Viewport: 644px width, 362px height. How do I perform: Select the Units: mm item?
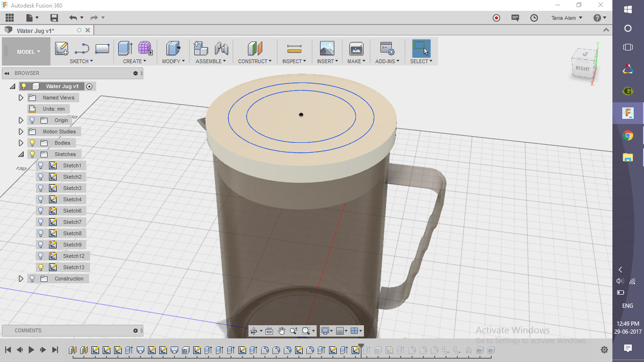[x=54, y=109]
